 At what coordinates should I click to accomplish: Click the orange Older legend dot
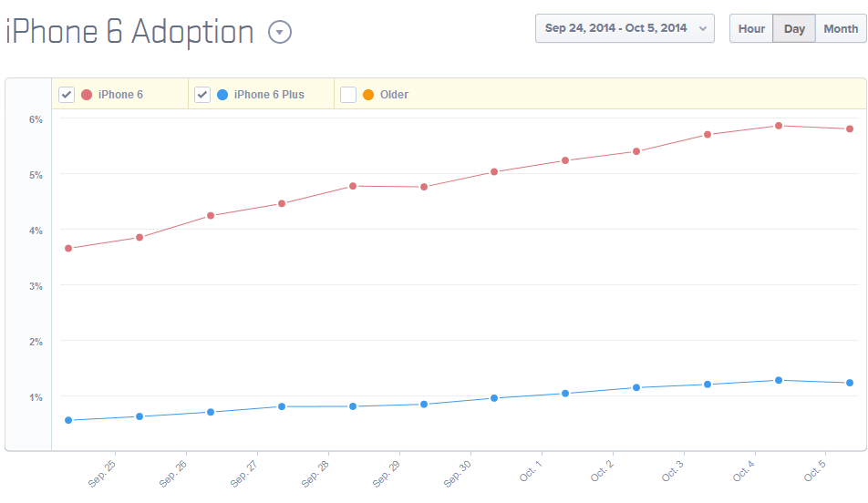(x=368, y=95)
